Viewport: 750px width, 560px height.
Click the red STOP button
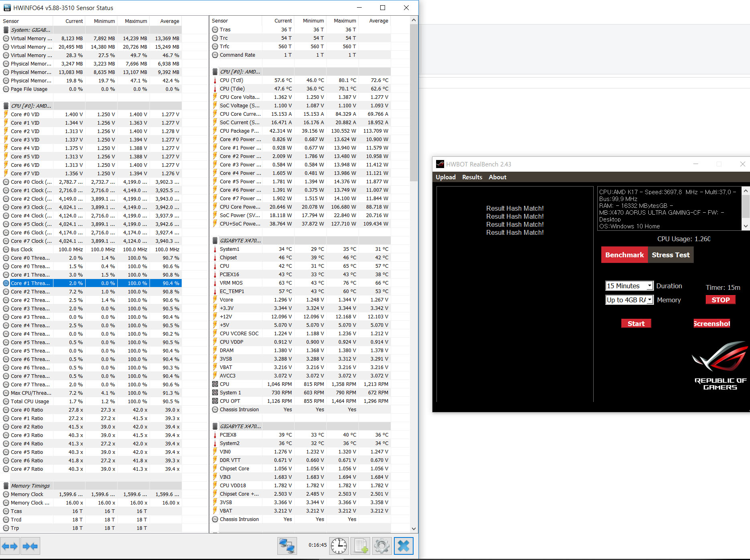point(721,300)
